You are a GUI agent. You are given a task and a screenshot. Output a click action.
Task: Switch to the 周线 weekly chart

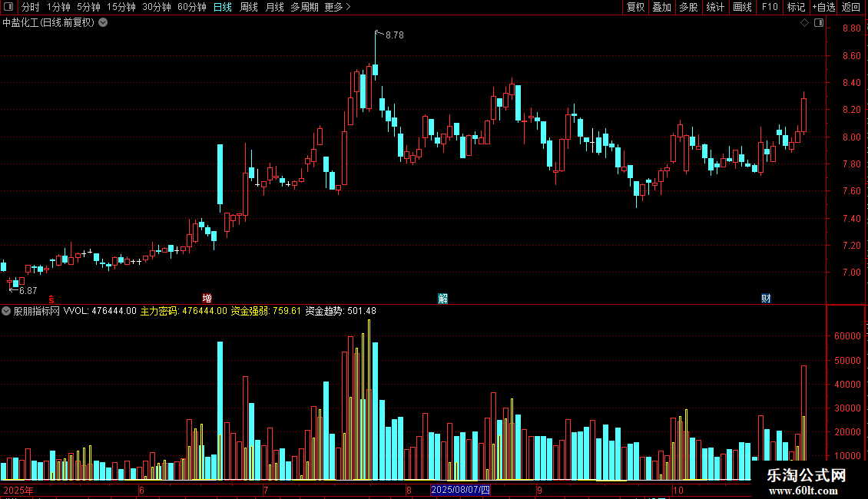[249, 7]
